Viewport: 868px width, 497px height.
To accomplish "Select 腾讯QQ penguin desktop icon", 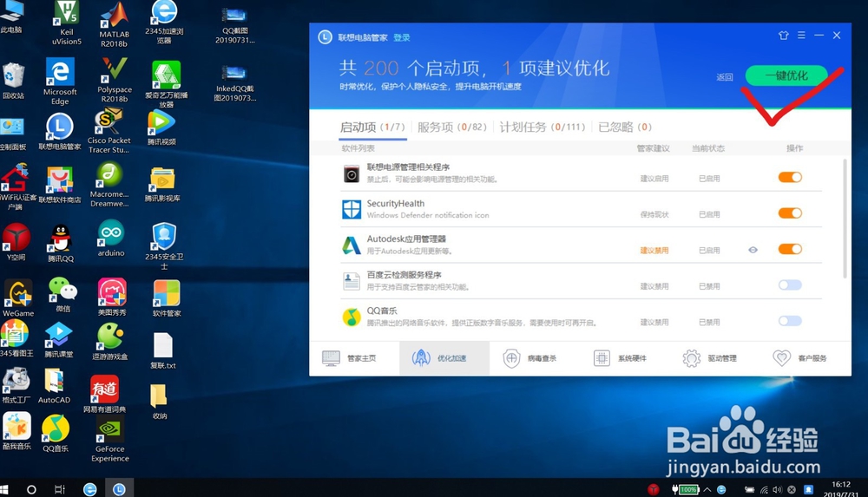I will tap(61, 243).
